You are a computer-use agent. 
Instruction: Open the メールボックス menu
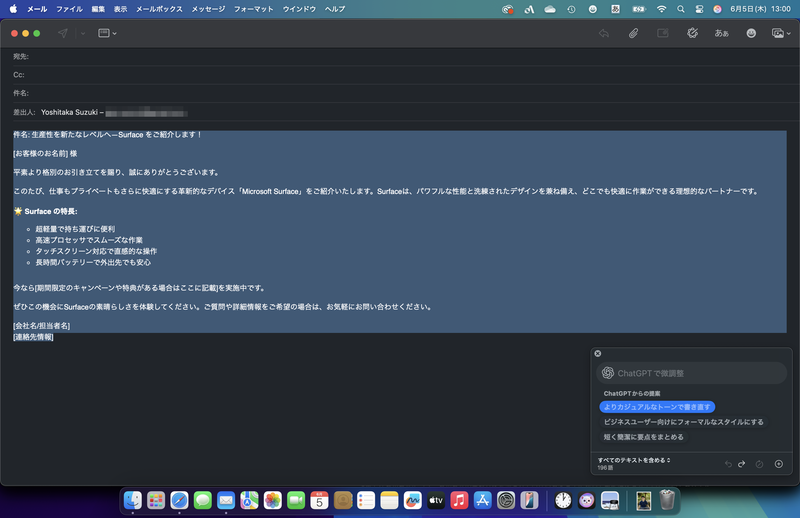159,9
